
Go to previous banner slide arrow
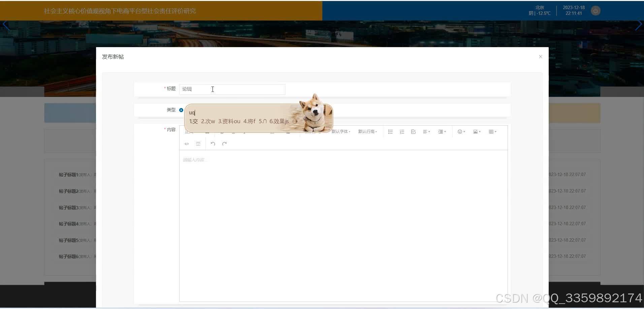point(6,26)
